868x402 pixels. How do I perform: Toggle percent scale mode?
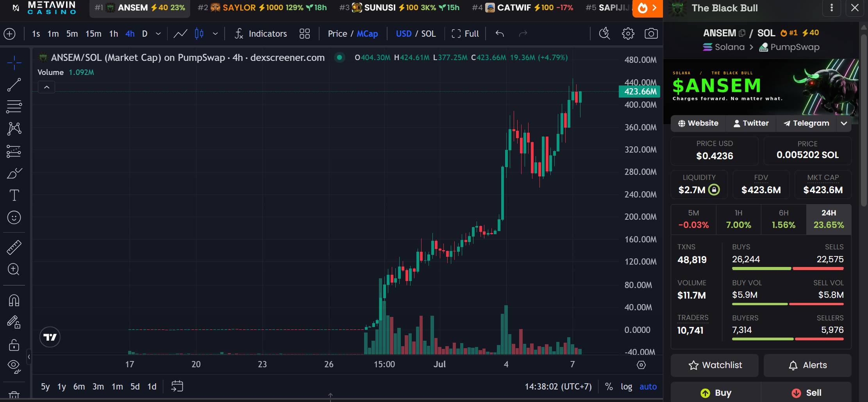(609, 387)
